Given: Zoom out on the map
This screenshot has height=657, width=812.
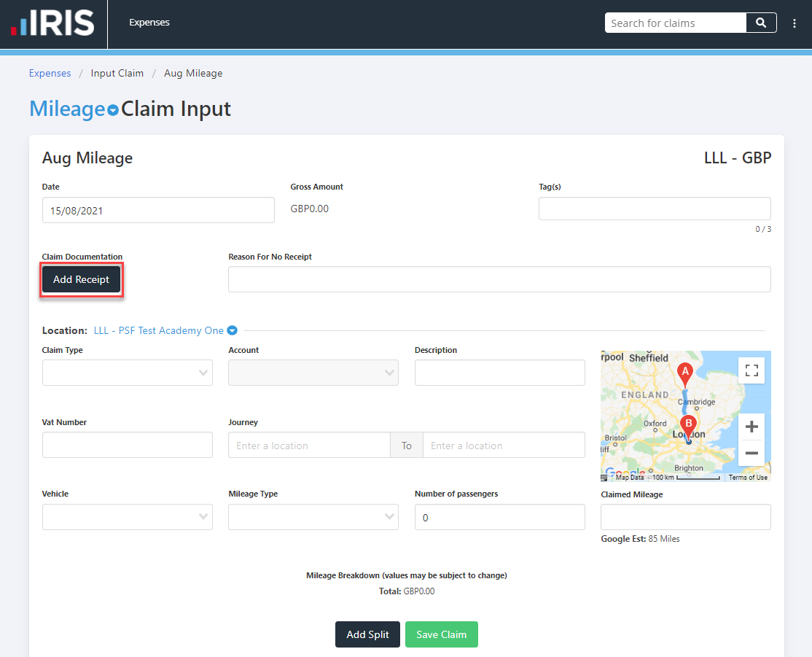Looking at the screenshot, I should [752, 453].
